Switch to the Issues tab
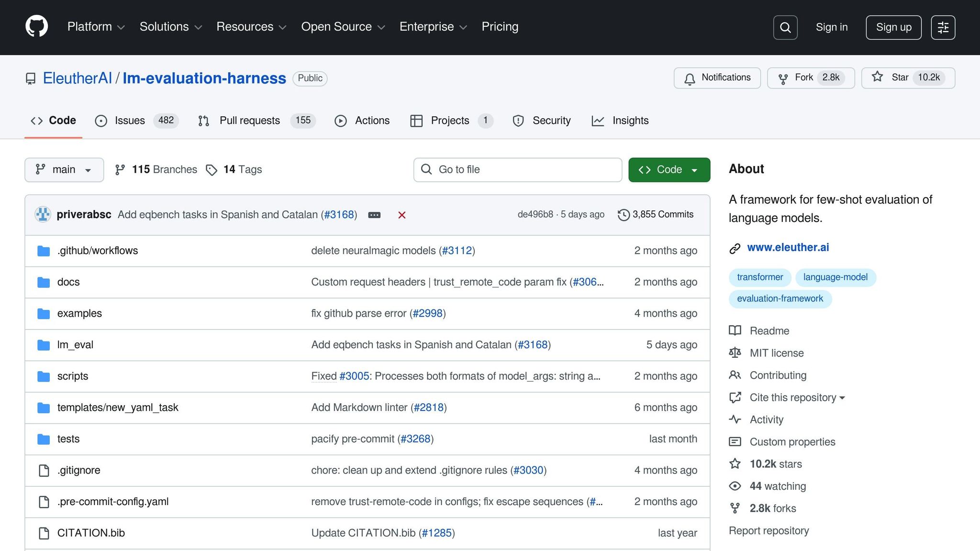Screen dimensions: 980x551 [x=129, y=121]
